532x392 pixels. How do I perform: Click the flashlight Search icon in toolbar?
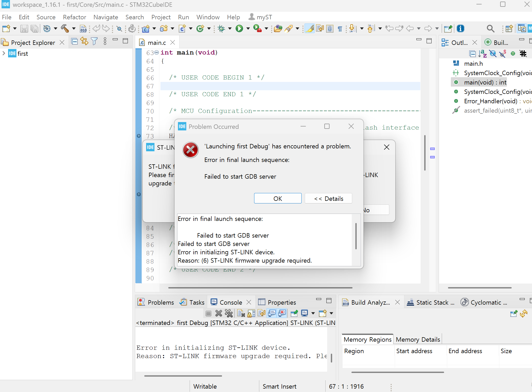coord(288,28)
